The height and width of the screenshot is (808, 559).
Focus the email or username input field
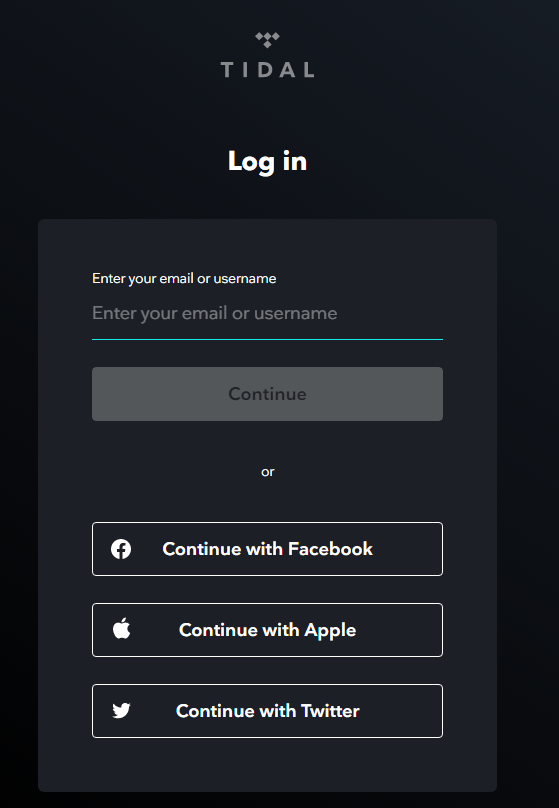tap(267, 313)
